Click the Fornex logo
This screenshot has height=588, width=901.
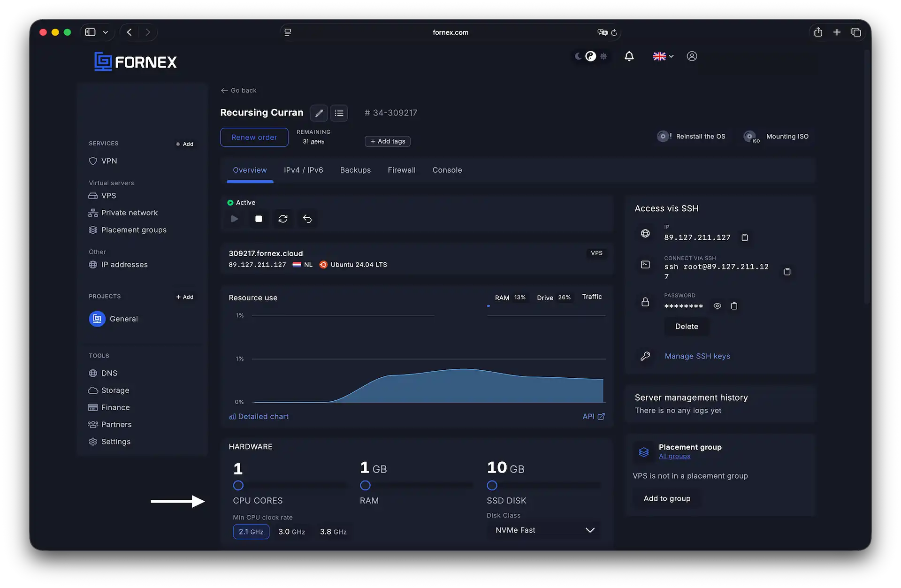click(x=135, y=61)
